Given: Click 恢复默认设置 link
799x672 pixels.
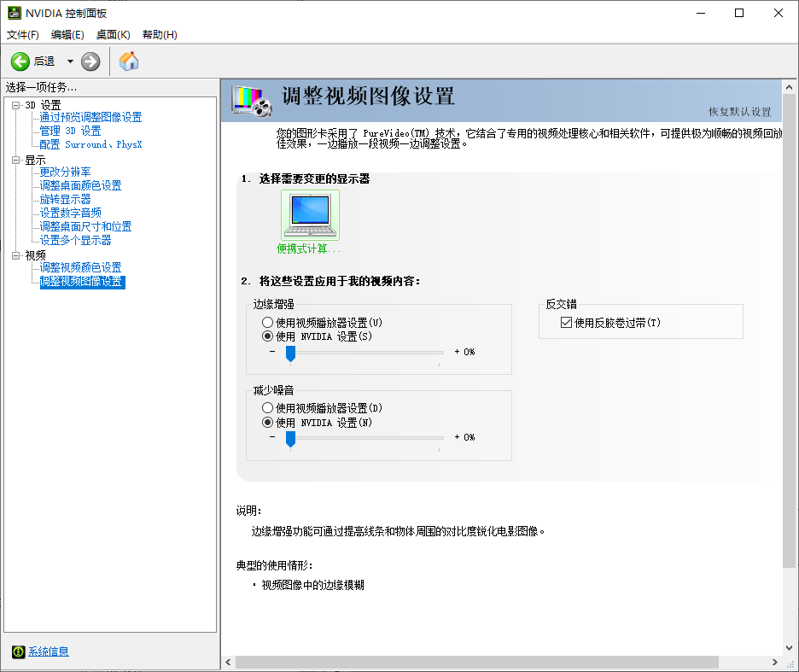Looking at the screenshot, I should (739, 112).
